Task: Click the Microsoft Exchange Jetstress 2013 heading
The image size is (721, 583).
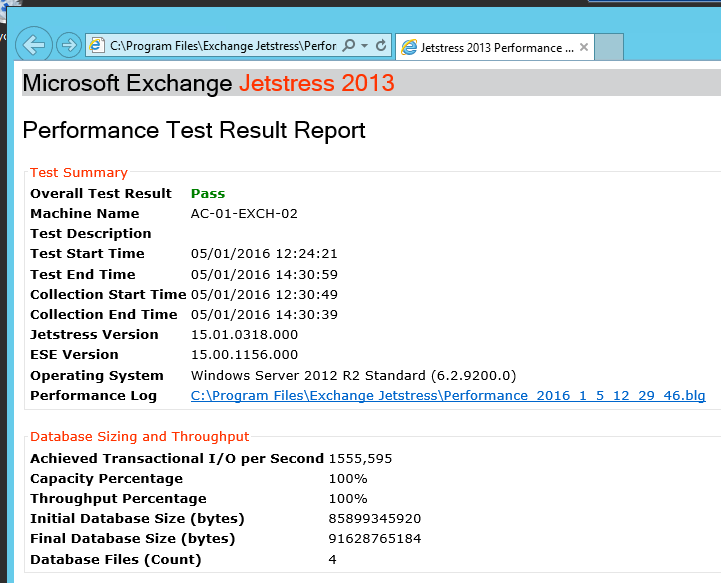Action: [208, 83]
